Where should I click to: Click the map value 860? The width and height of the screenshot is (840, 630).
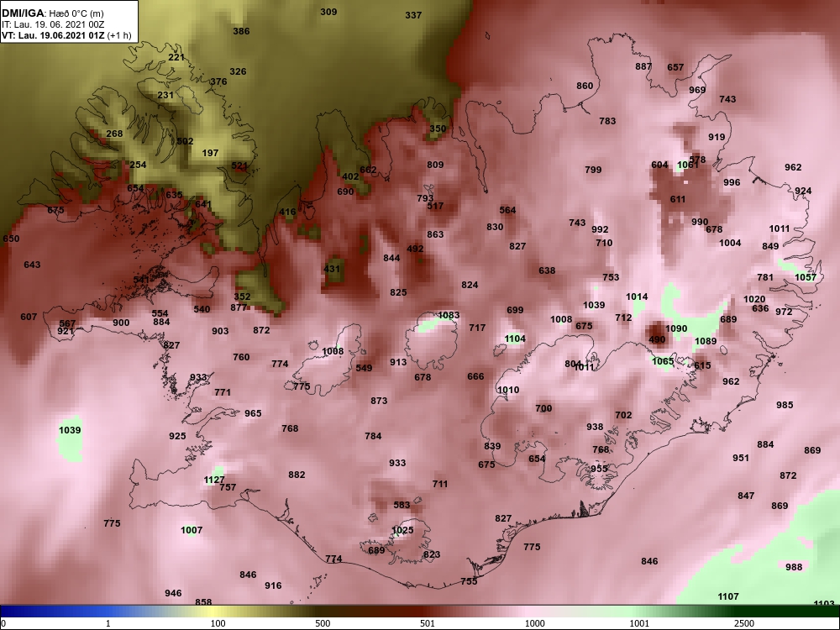tap(585, 86)
